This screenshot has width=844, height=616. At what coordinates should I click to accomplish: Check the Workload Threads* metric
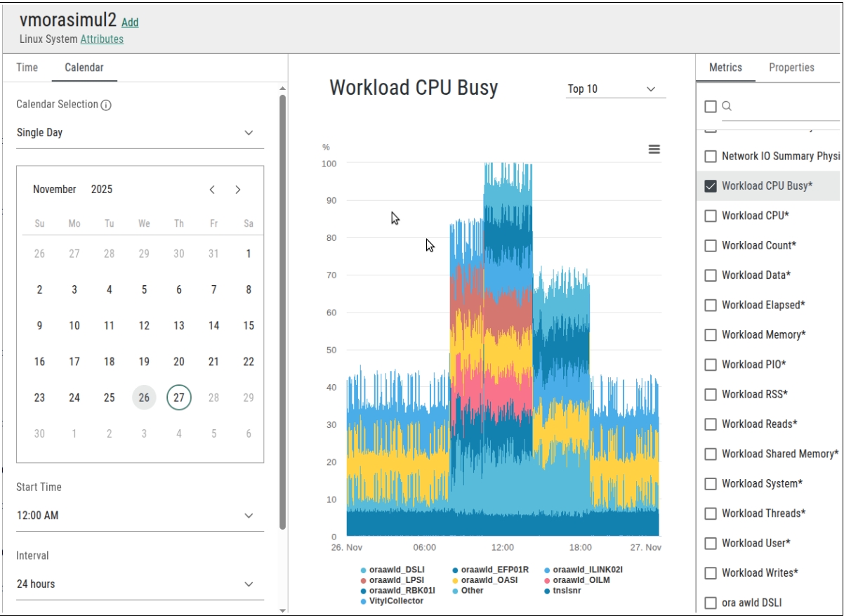pos(711,513)
